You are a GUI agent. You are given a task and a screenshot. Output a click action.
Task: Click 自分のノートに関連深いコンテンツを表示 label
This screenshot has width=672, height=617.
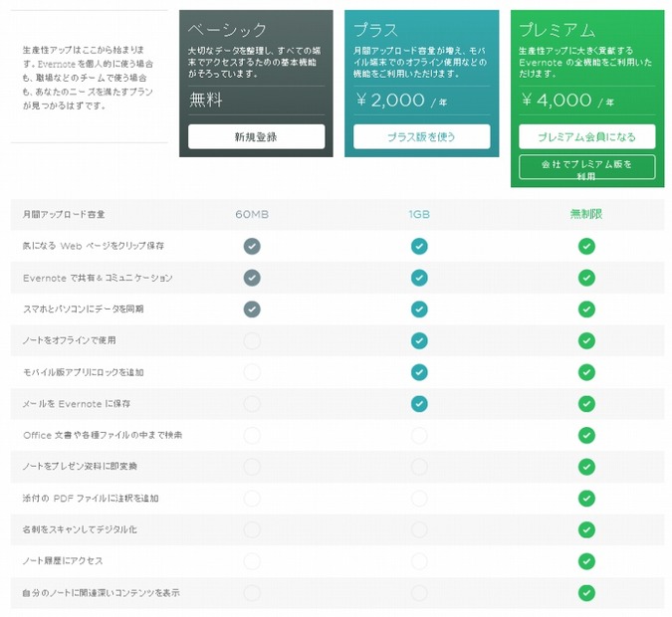click(x=102, y=593)
